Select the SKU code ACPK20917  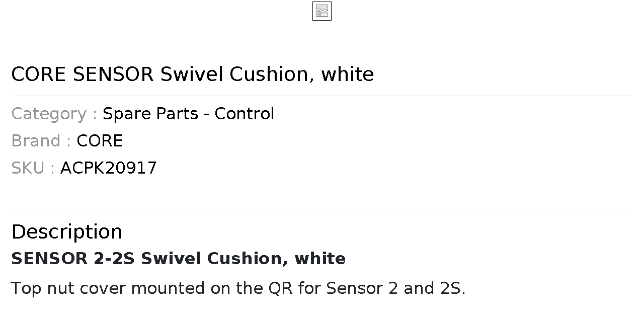point(108,168)
